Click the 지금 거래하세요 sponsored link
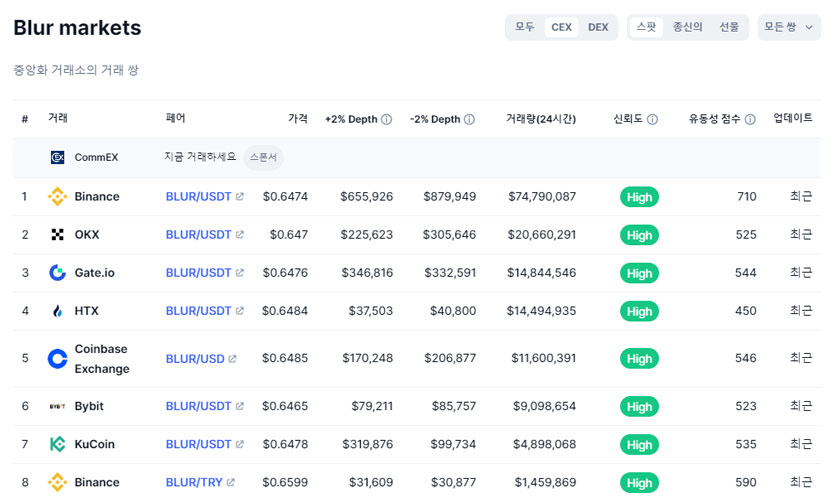The width and height of the screenshot is (840, 500). click(200, 156)
